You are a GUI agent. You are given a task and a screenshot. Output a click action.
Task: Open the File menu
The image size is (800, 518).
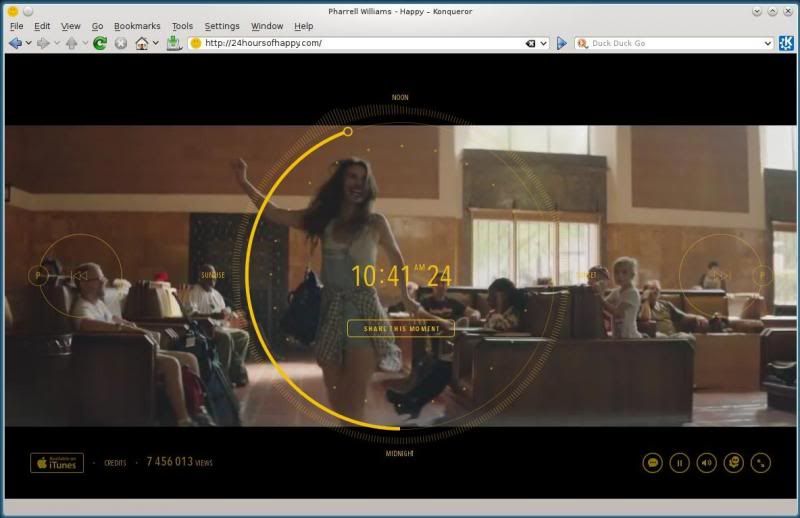click(x=16, y=26)
